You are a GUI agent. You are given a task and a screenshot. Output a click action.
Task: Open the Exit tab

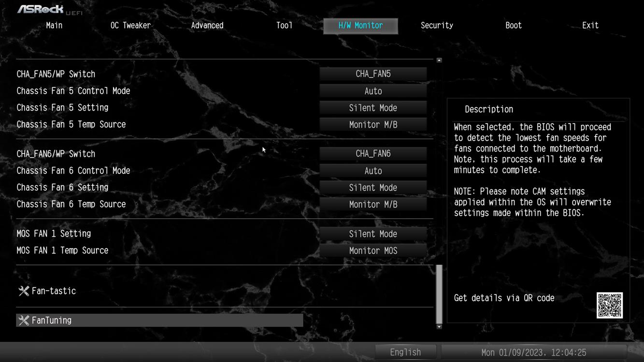coord(590,26)
